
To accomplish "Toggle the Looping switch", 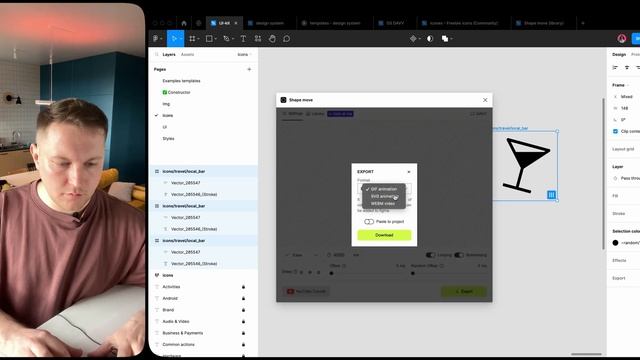I will (431, 255).
